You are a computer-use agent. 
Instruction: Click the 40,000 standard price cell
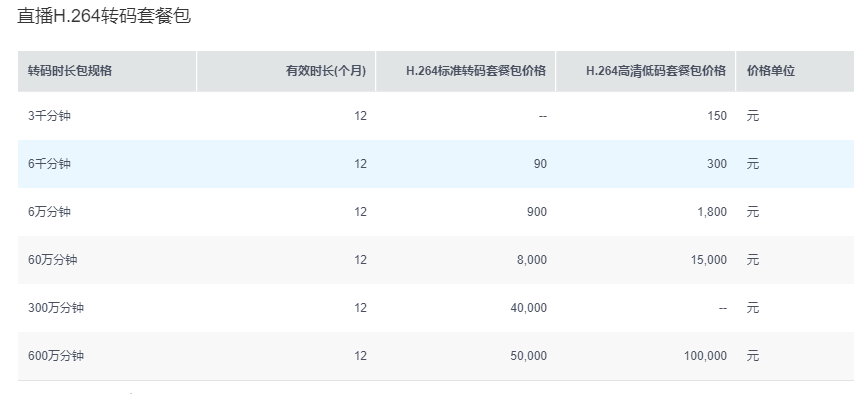tap(528, 307)
